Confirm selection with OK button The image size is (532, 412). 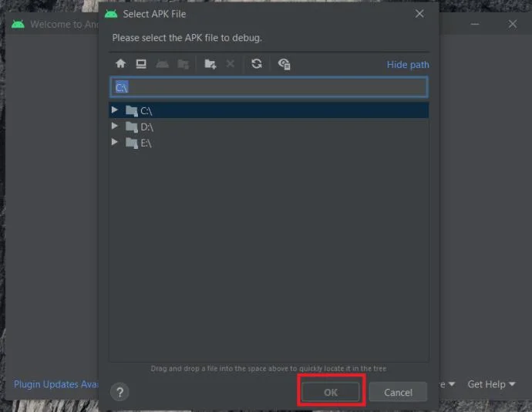[x=331, y=392]
